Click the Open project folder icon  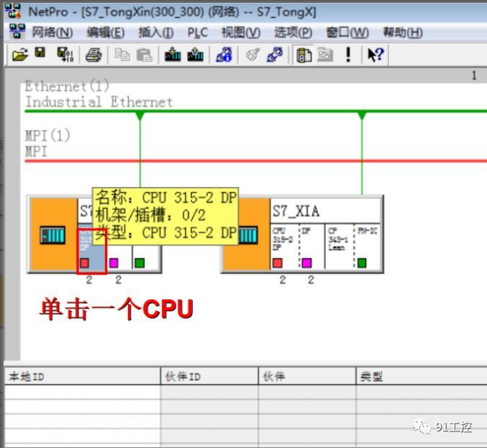20,55
